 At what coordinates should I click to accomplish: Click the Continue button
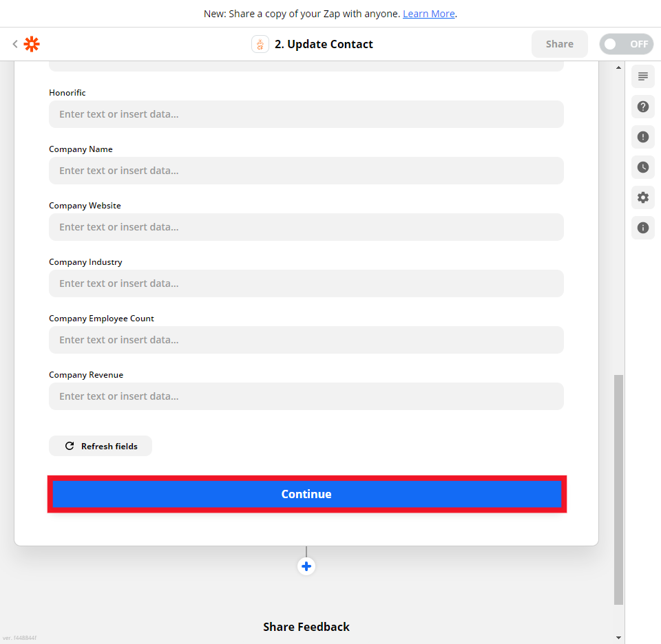(307, 494)
